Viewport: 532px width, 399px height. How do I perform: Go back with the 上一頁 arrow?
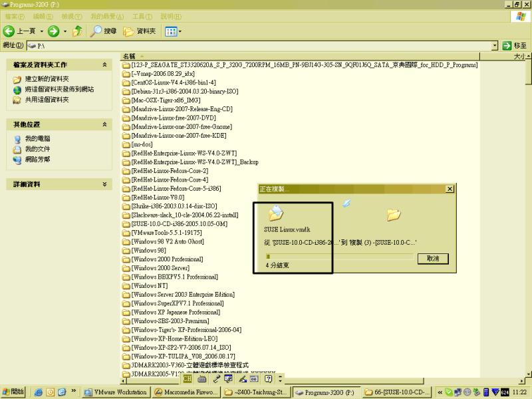[x=19, y=31]
